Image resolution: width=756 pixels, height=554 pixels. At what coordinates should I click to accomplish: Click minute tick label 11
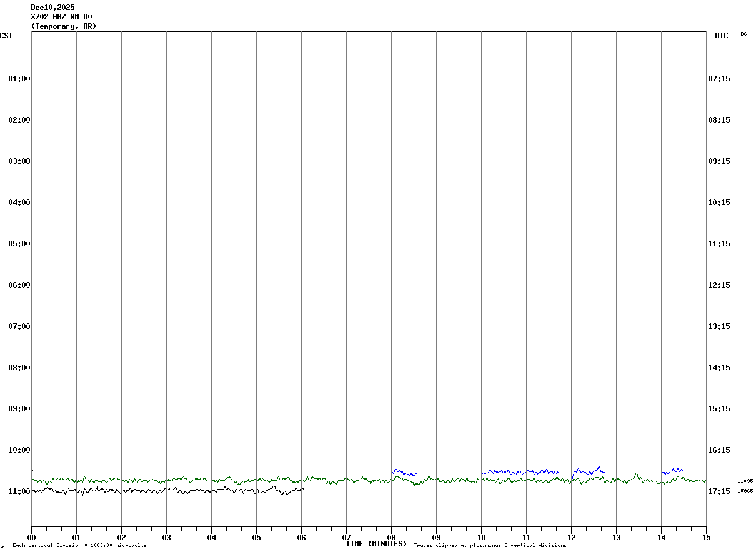526,537
